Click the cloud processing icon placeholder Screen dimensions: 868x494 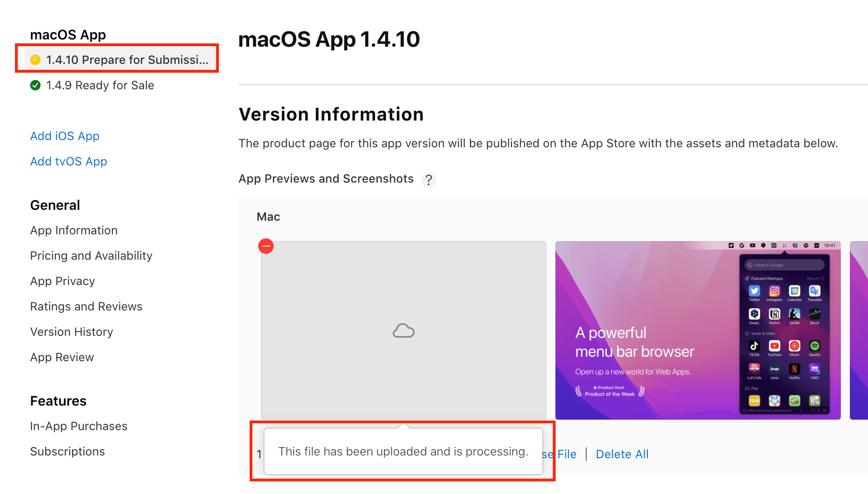403,331
